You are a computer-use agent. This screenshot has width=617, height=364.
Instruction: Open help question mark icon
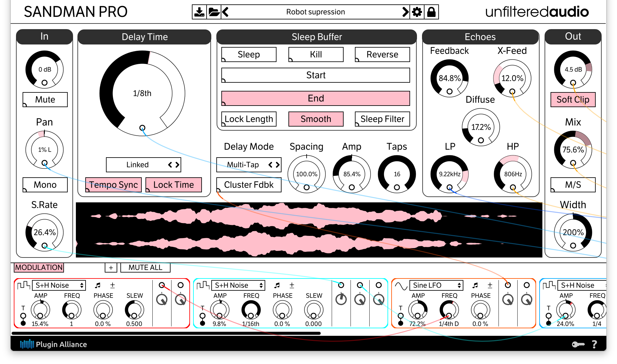point(594,344)
